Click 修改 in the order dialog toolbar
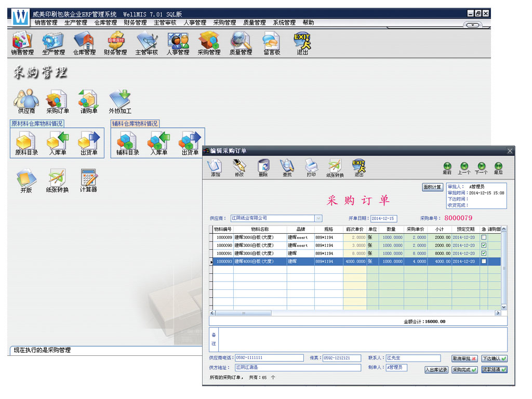Screen dimensions: 532x399 [x=239, y=168]
